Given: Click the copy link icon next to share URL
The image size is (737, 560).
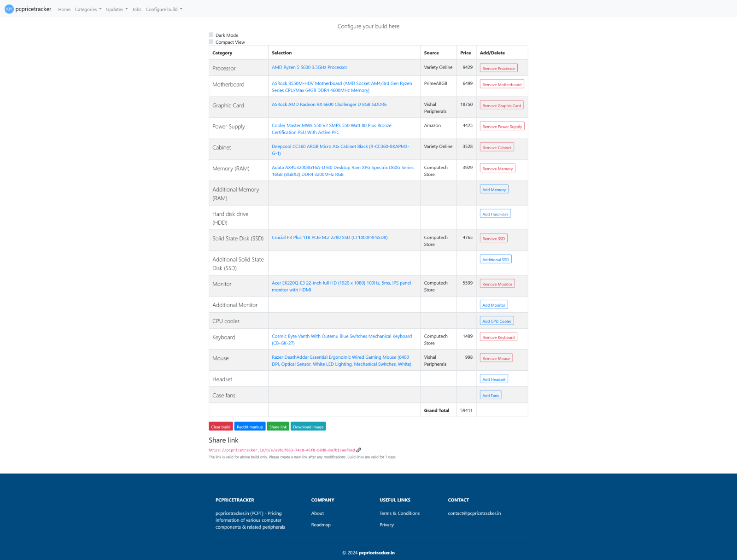Looking at the screenshot, I should click(359, 450).
